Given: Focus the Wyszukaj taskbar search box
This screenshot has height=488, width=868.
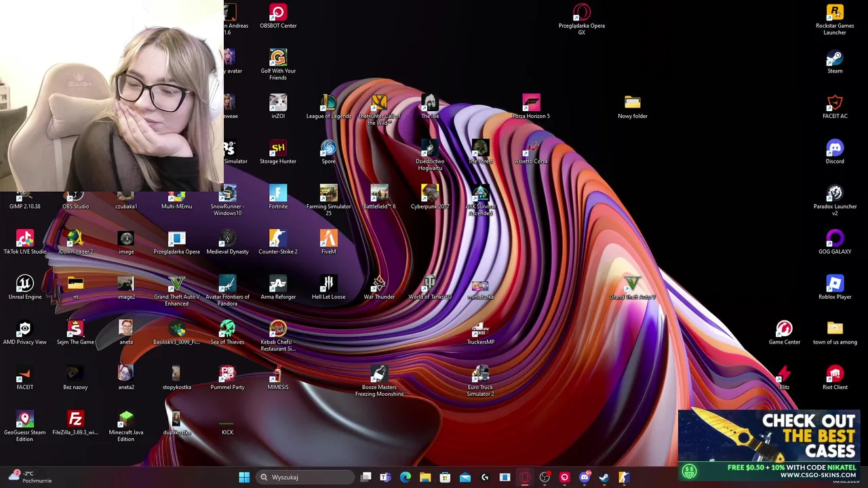Looking at the screenshot, I should 304,477.
